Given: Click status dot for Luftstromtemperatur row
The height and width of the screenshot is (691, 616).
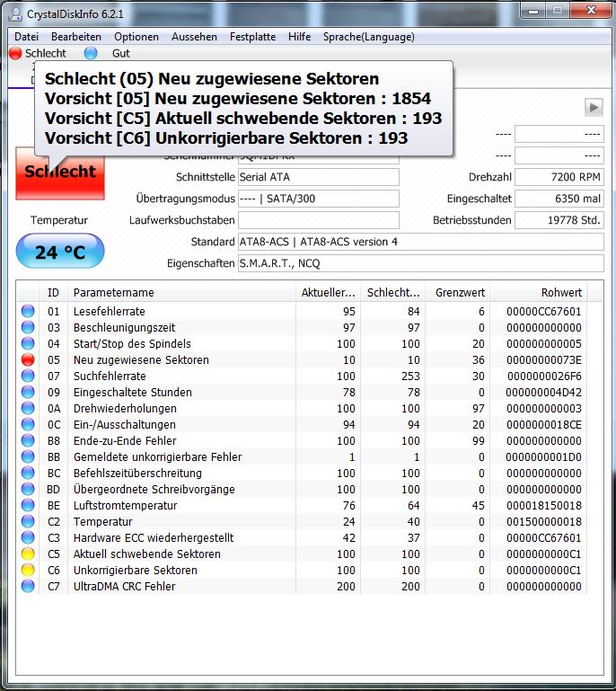Looking at the screenshot, I should coord(28,506).
